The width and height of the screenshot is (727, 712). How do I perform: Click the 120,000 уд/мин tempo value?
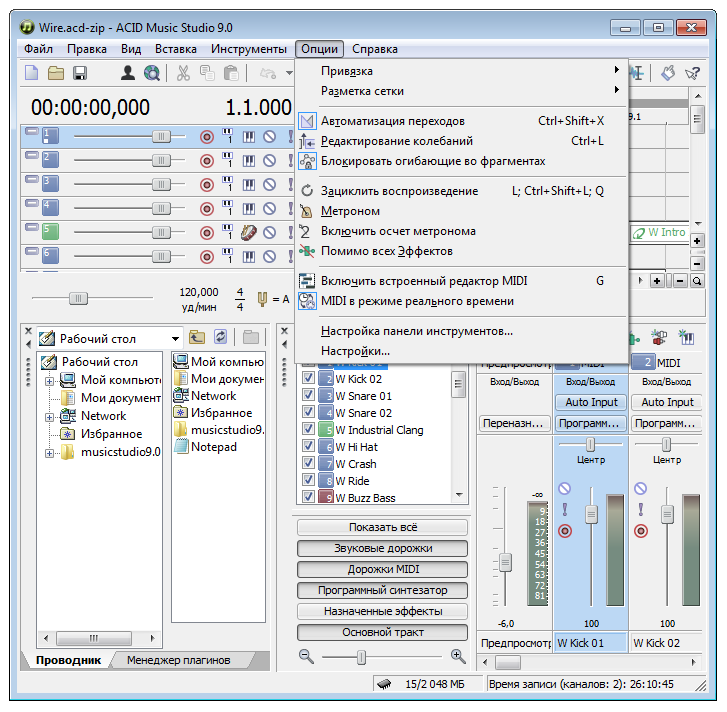pos(199,299)
